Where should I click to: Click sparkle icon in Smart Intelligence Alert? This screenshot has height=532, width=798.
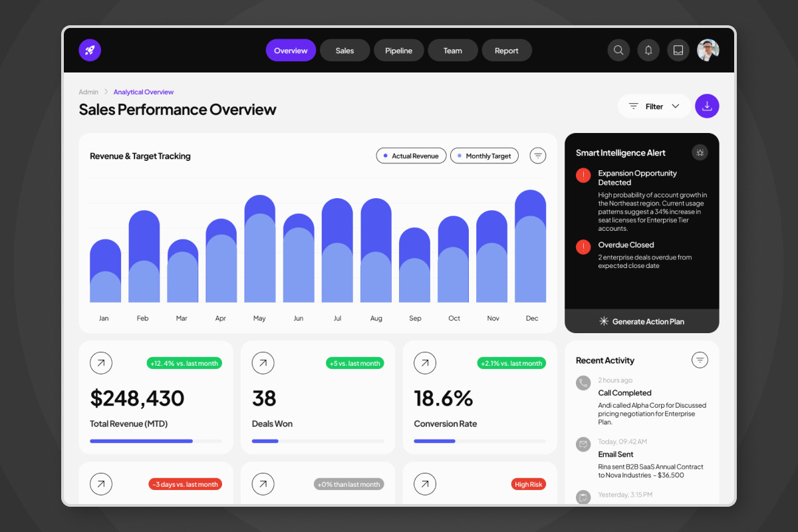pos(700,152)
